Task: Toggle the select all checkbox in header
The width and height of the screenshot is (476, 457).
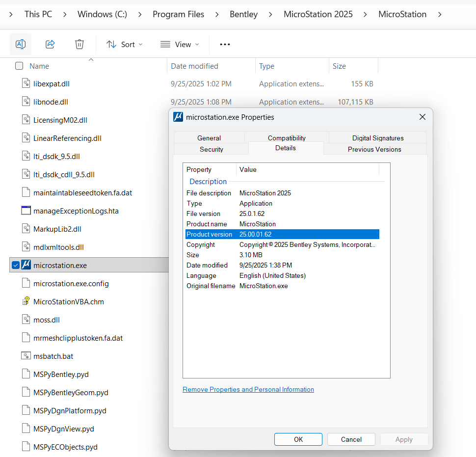Action: pos(19,66)
